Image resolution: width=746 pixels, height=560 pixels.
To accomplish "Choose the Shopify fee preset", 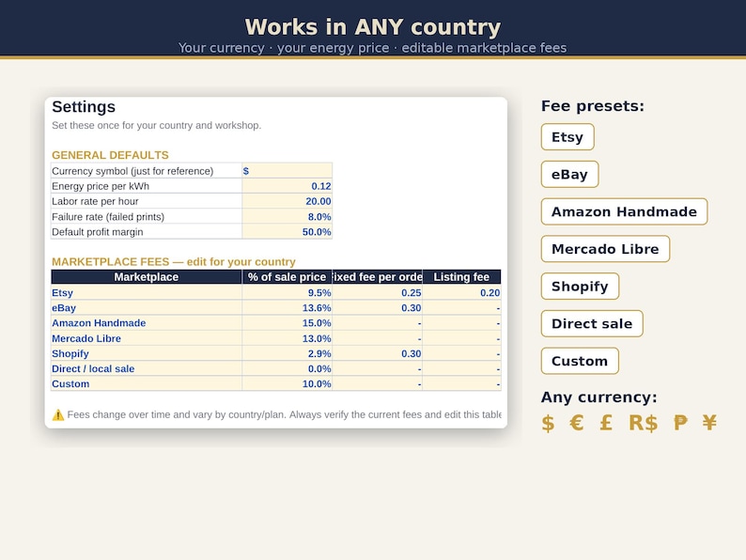I will coord(580,287).
